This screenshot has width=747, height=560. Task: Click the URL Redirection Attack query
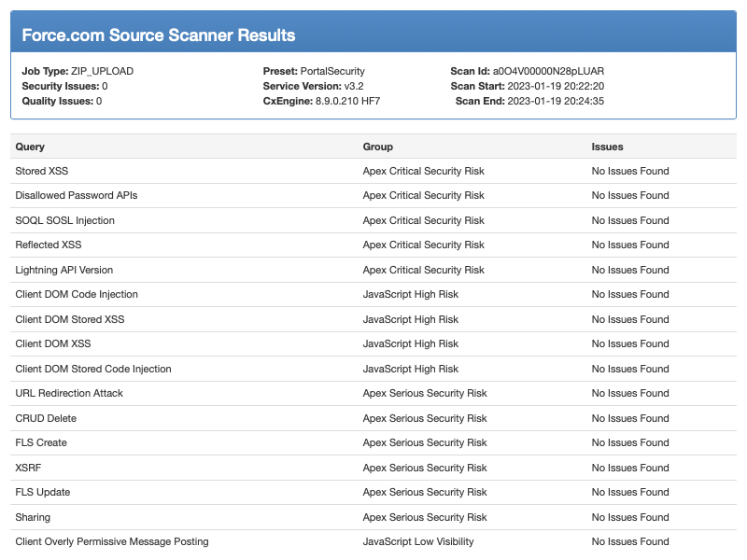pos(69,393)
